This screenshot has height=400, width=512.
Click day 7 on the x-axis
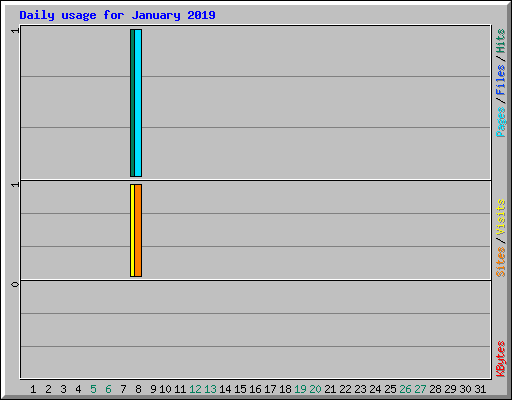coord(123,389)
